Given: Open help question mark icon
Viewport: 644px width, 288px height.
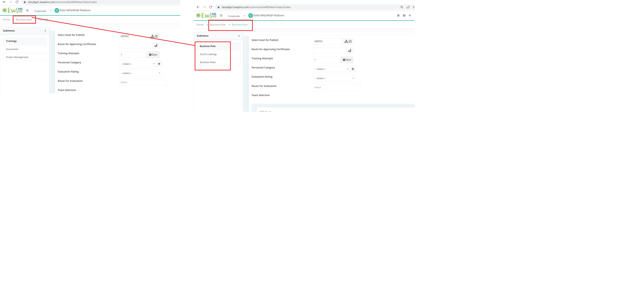Looking at the screenshot, I should point(404,15).
